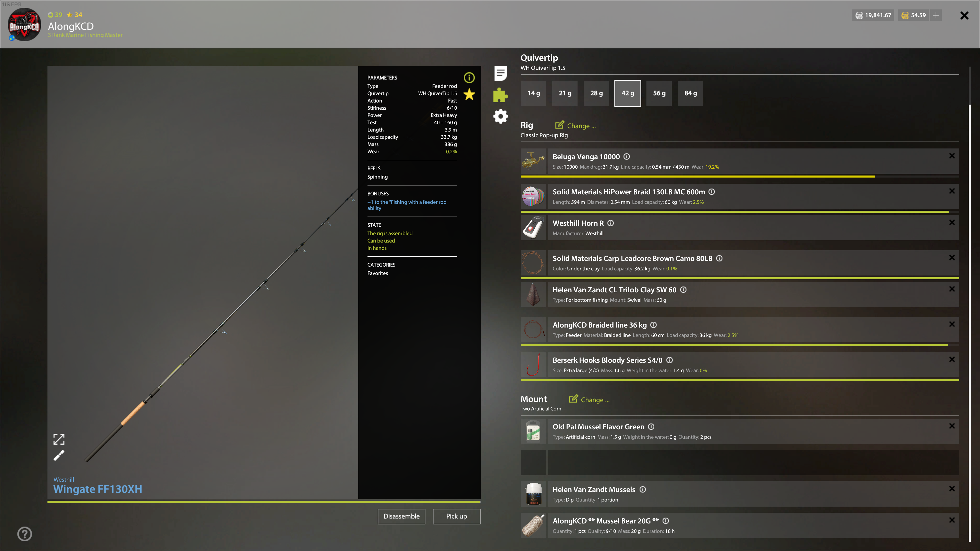Select the 28 g quivertip
Screen dimensions: 980x551
596,93
